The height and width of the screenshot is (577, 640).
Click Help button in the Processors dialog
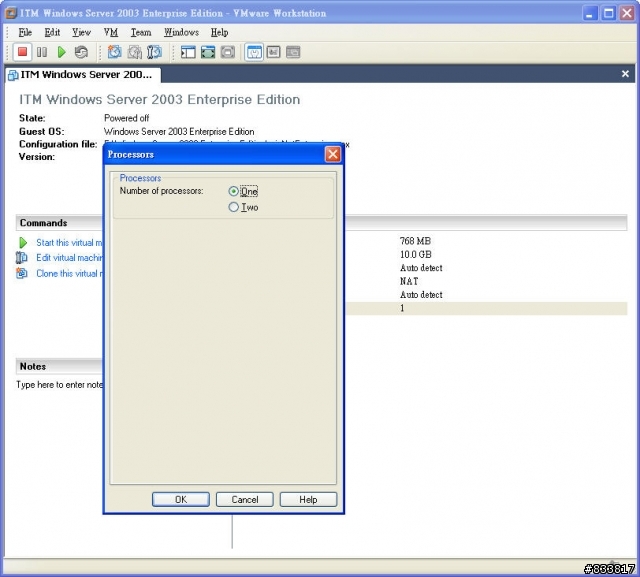coord(308,499)
